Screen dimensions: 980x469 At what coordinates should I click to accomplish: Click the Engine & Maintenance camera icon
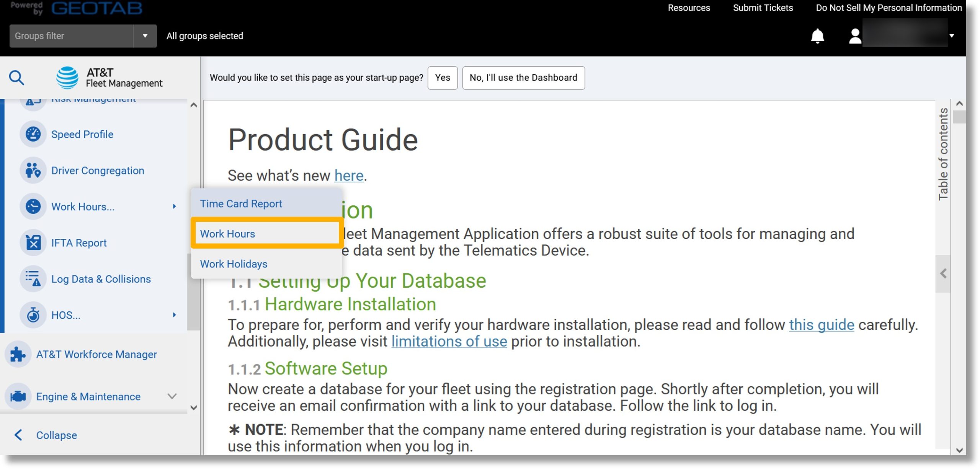18,396
